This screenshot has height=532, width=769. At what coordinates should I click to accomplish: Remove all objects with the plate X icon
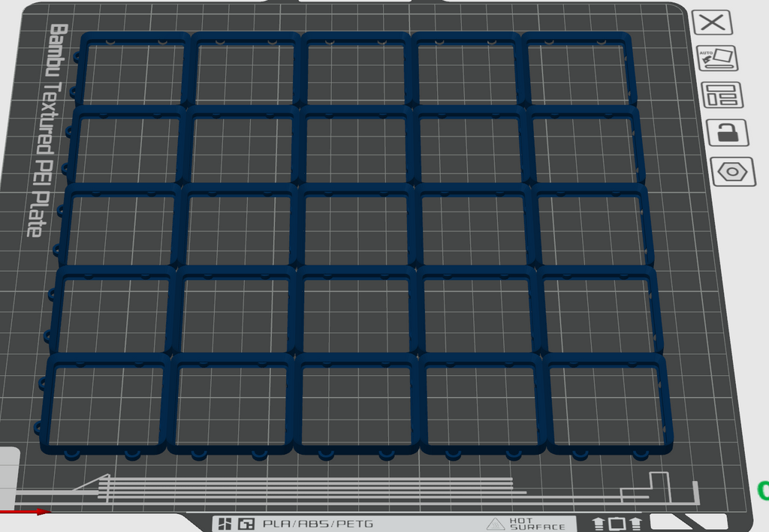click(712, 23)
